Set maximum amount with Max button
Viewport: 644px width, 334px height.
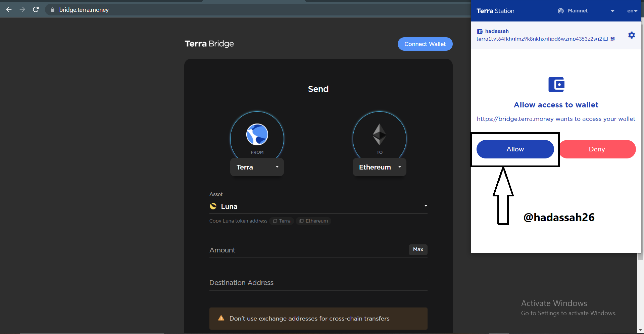418,249
